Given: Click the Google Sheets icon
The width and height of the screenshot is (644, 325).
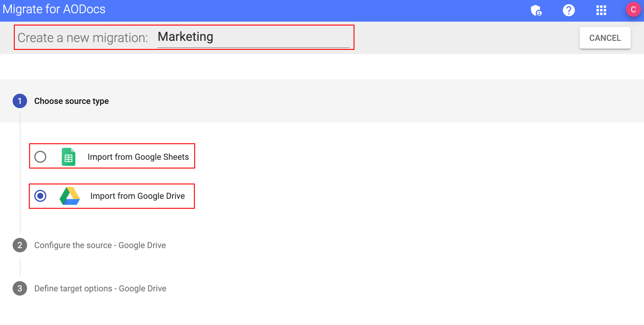Looking at the screenshot, I should 69,156.
